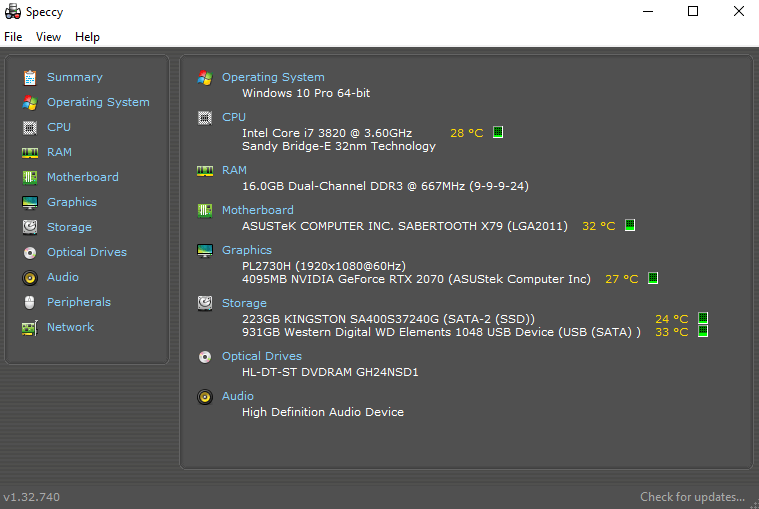The width and height of the screenshot is (759, 509).
Task: Select Optical Drives in the sidebar
Action: (x=87, y=252)
